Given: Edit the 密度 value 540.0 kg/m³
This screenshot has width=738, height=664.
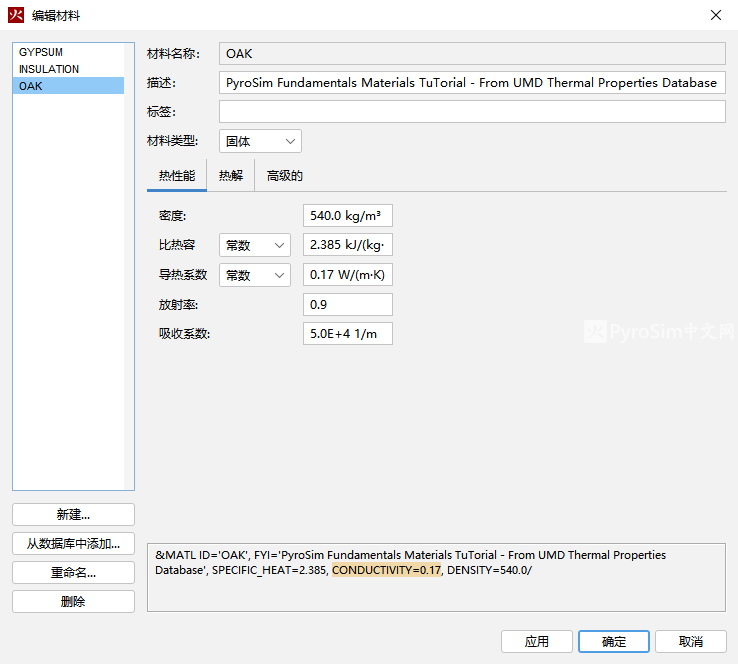Looking at the screenshot, I should click(x=348, y=216).
